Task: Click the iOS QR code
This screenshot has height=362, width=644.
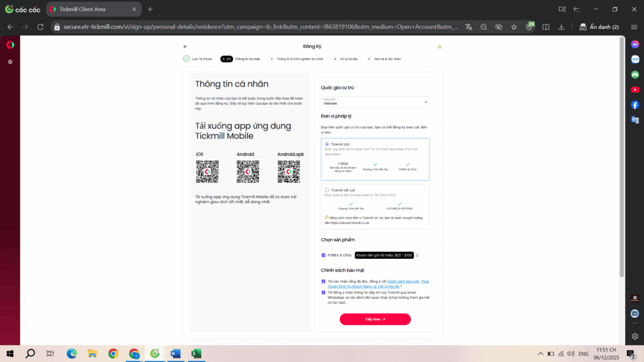Action: coord(208,172)
